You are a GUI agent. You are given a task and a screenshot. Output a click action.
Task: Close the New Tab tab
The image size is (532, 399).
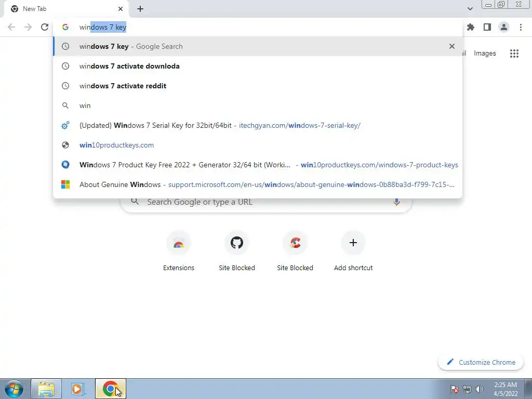point(121,9)
